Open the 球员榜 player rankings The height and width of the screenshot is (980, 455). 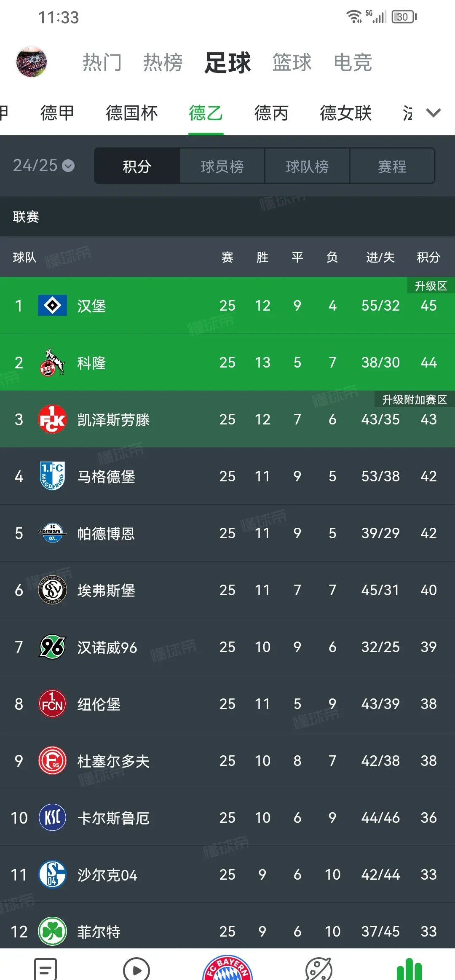tap(222, 166)
